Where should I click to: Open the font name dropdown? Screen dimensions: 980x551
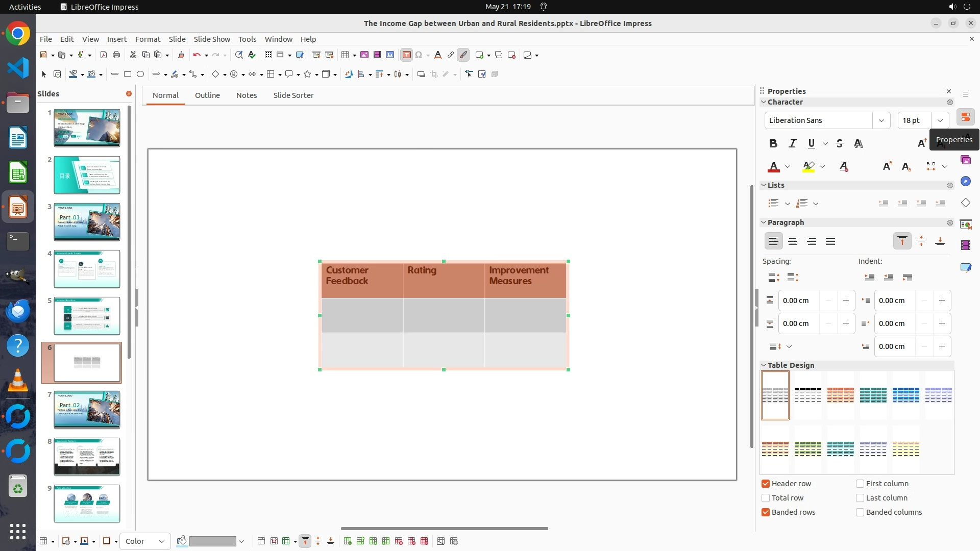pyautogui.click(x=881, y=120)
